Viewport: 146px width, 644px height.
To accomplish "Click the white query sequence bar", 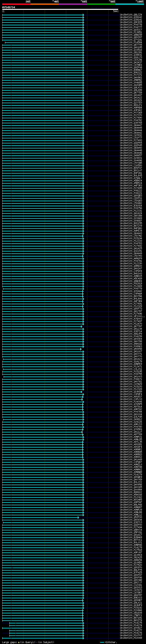I will [x=60, y=9].
